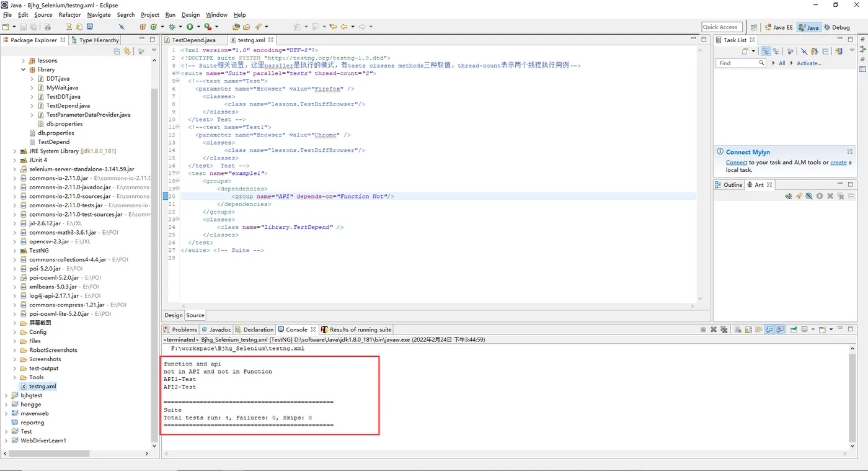This screenshot has height=471, width=868.
Task: Close the Connect Mylyn notice
Action: pyautogui.click(x=849, y=151)
